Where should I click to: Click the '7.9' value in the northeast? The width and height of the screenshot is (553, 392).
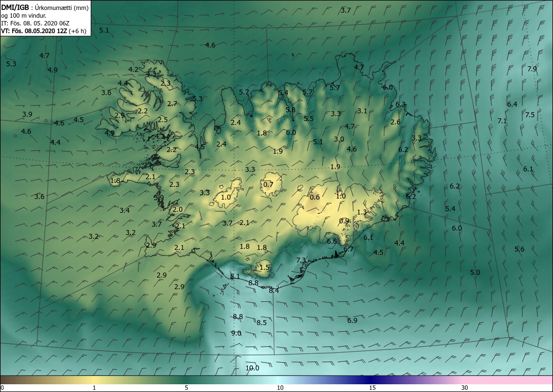click(x=532, y=69)
